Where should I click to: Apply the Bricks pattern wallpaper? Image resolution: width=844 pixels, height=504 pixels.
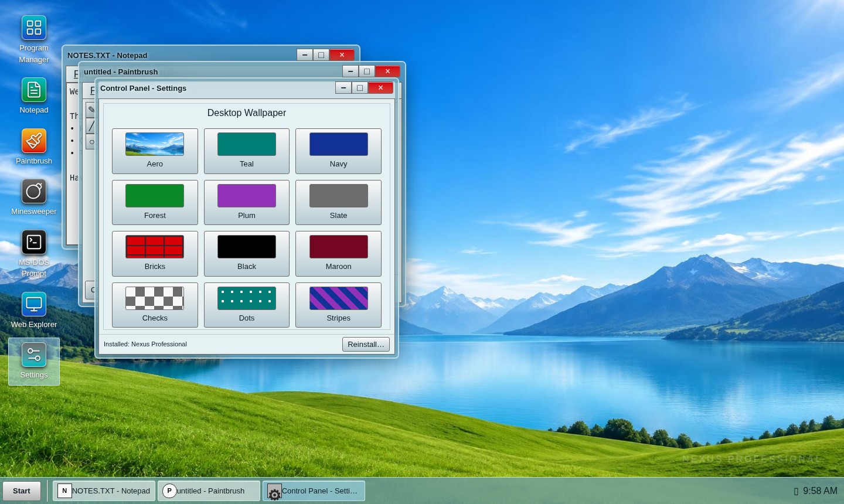pos(155,254)
